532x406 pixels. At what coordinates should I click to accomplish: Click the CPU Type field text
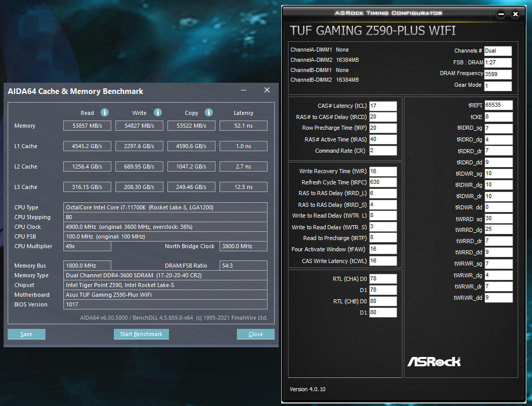click(x=165, y=207)
